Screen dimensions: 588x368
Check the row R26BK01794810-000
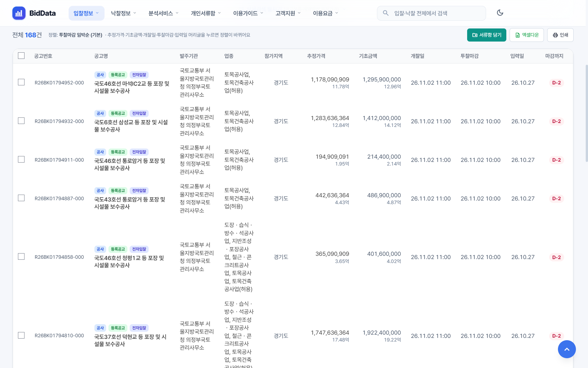21,335
